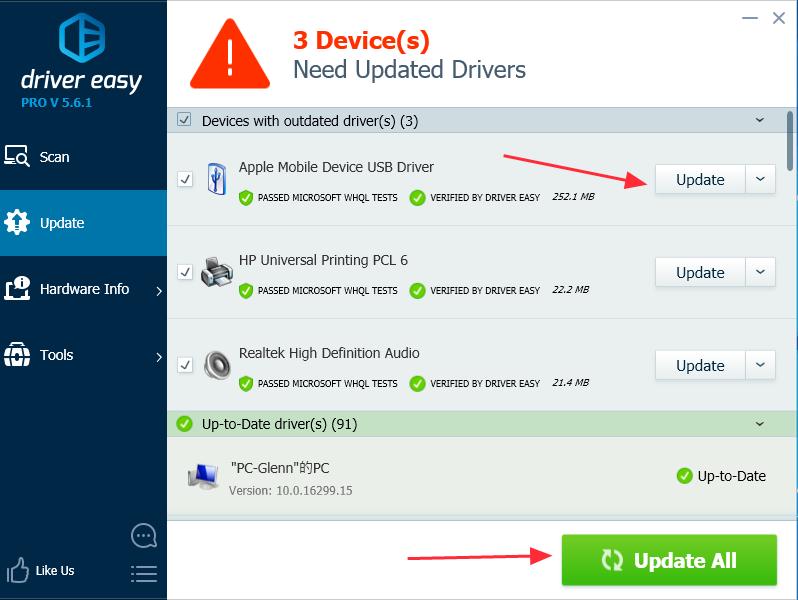Toggle the Devices with outdated drivers checkbox
Viewport: 798px width, 600px height.
coord(184,120)
